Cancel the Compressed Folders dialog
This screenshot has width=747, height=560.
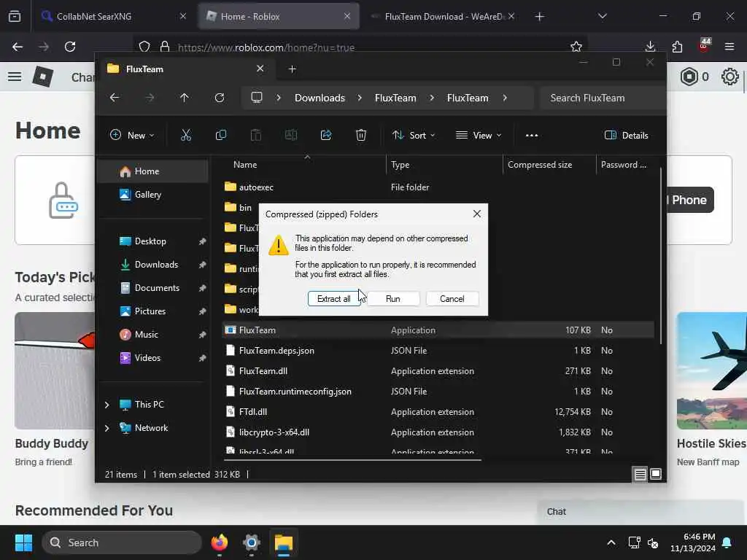(x=452, y=298)
